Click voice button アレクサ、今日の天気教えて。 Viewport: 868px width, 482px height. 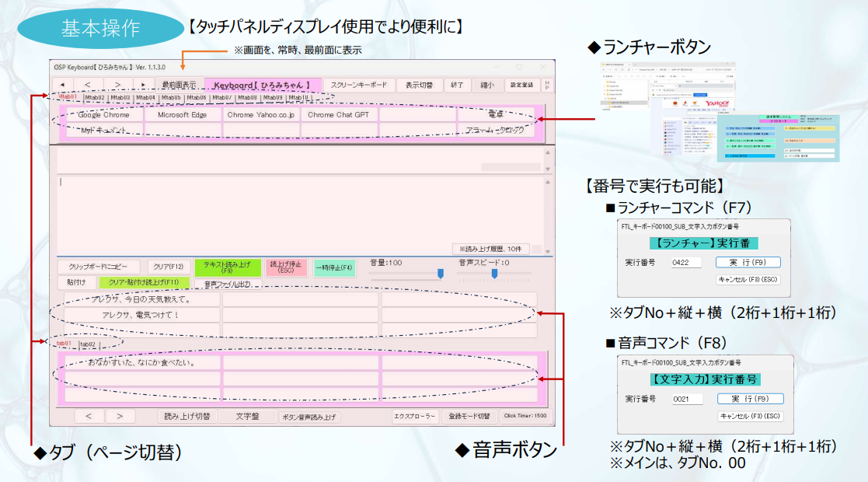(x=141, y=299)
